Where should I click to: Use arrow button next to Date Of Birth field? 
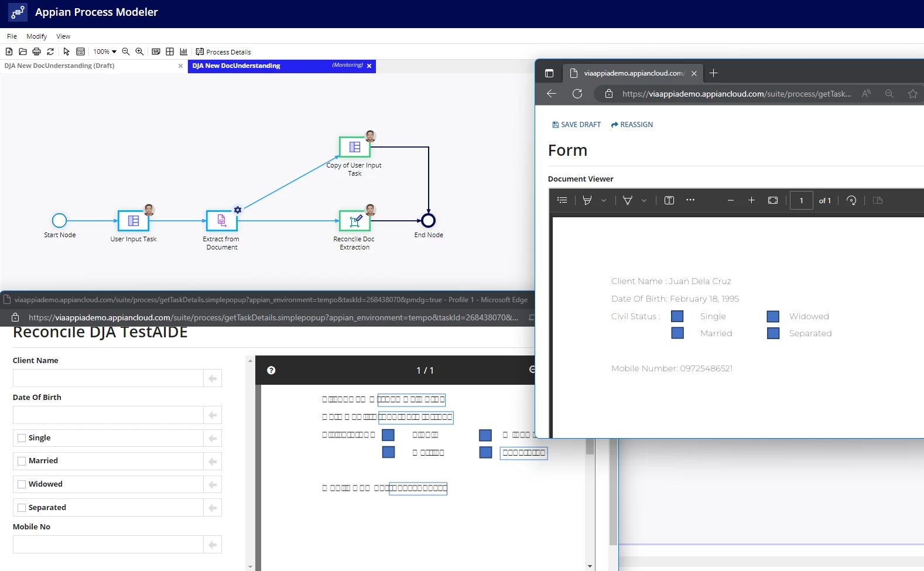tap(213, 415)
